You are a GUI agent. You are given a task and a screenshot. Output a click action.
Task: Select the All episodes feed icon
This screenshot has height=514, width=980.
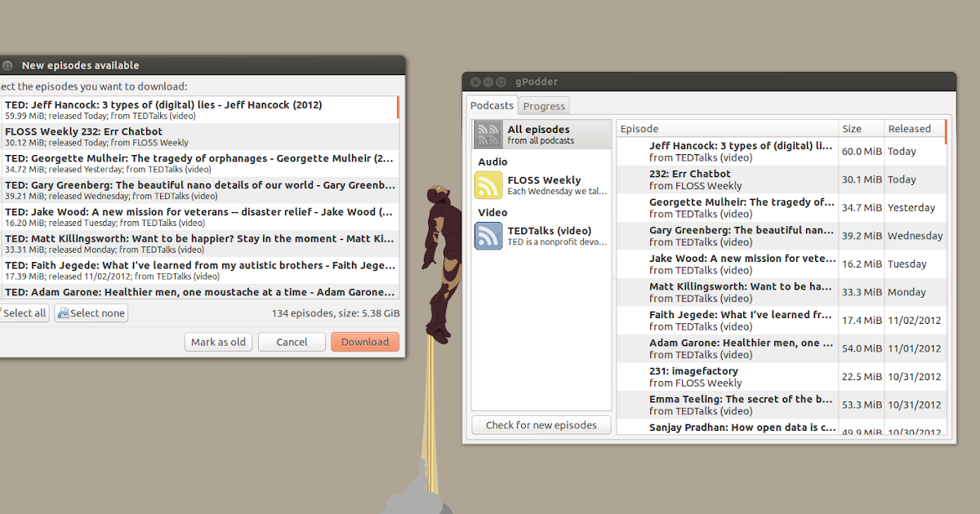pyautogui.click(x=488, y=135)
